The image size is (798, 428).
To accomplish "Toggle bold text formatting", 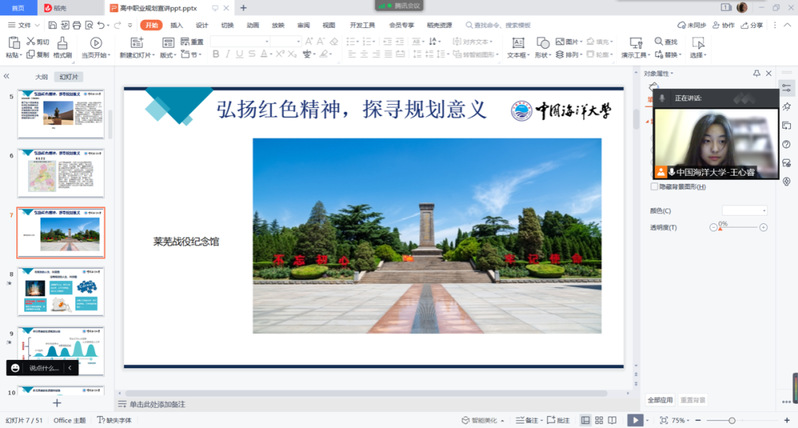I will click(215, 55).
